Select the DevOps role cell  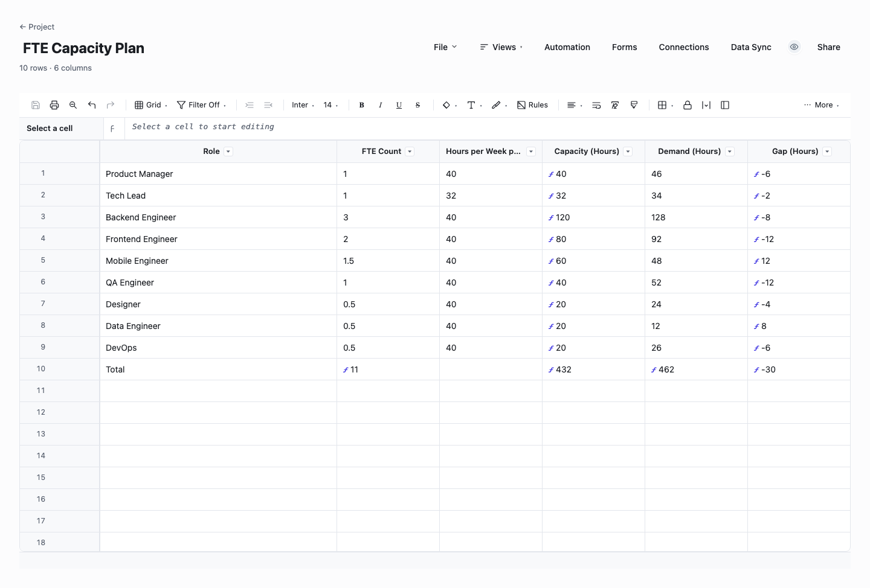(218, 348)
